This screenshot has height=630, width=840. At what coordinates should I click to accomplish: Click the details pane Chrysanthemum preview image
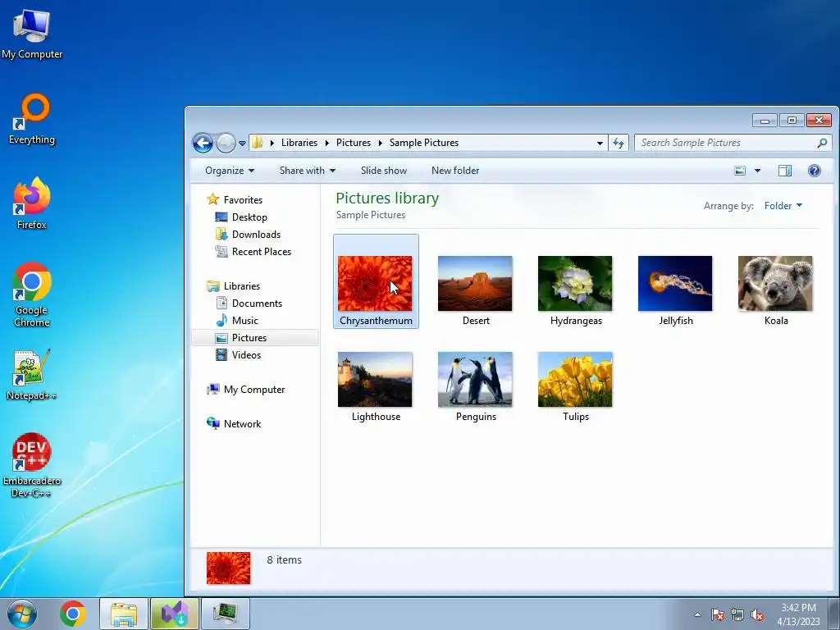click(x=228, y=568)
